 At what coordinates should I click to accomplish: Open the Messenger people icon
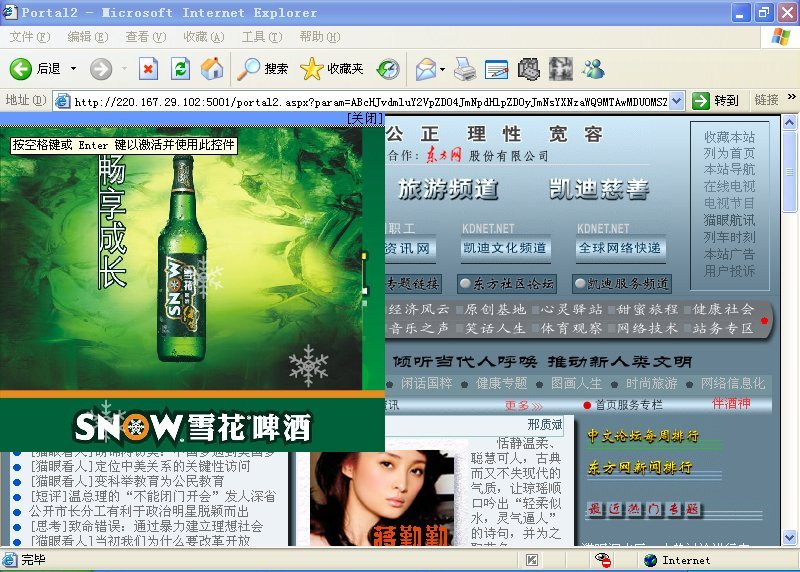click(x=593, y=68)
